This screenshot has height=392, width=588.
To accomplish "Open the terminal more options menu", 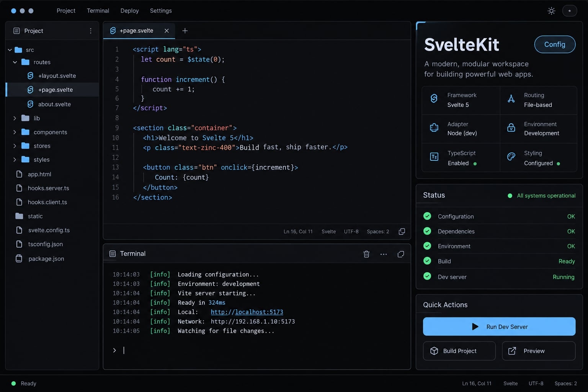I will coord(384,254).
